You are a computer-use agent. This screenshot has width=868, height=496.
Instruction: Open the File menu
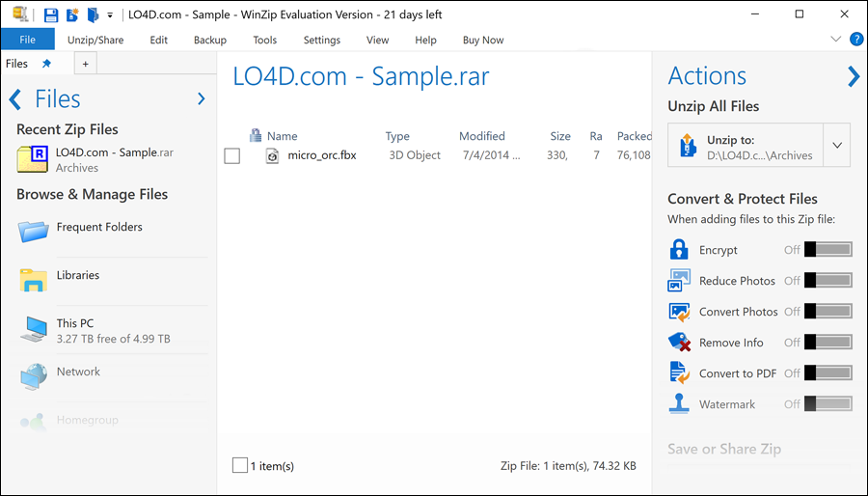click(27, 40)
